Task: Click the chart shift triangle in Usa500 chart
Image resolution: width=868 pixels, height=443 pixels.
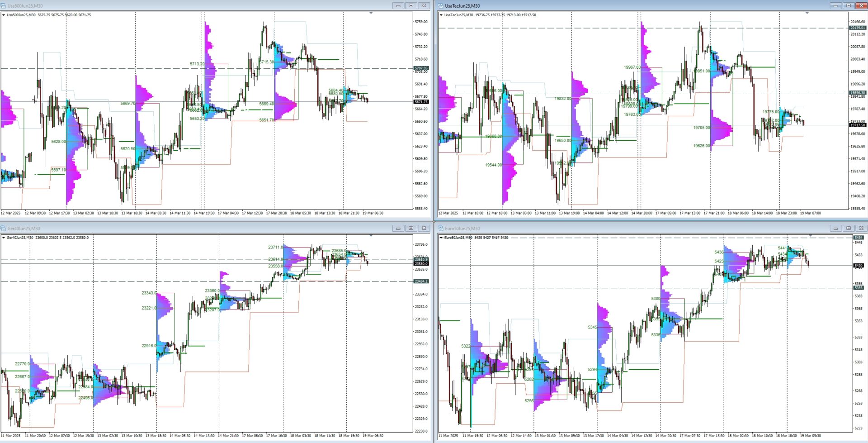Action: coord(371,13)
